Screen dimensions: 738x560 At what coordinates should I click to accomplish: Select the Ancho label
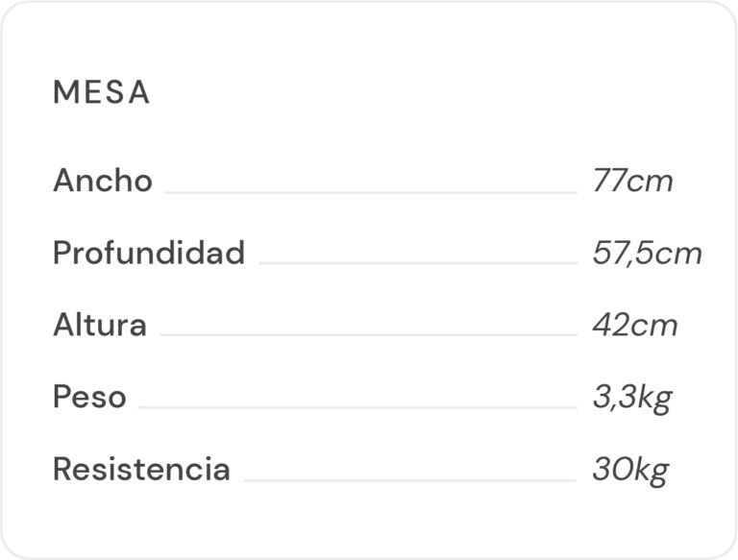[102, 181]
